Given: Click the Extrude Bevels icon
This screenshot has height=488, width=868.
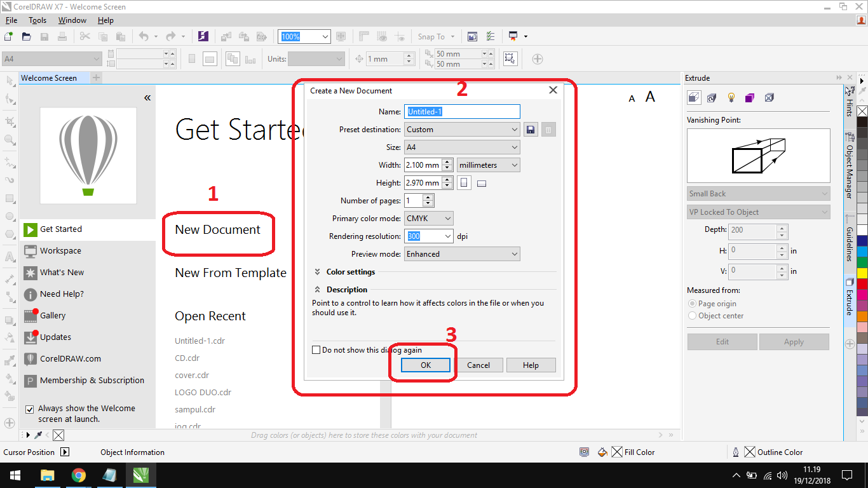Looking at the screenshot, I should tap(770, 98).
